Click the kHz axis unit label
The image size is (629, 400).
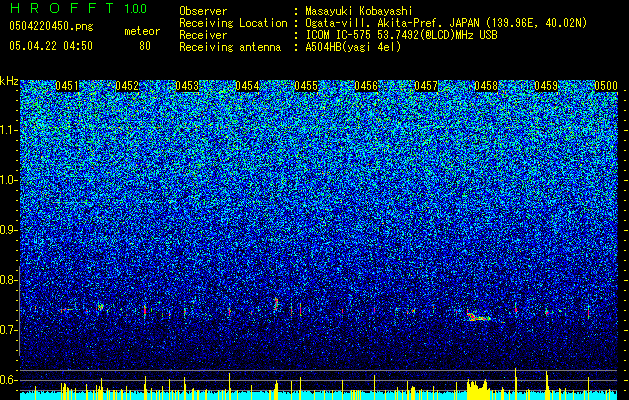[9, 81]
